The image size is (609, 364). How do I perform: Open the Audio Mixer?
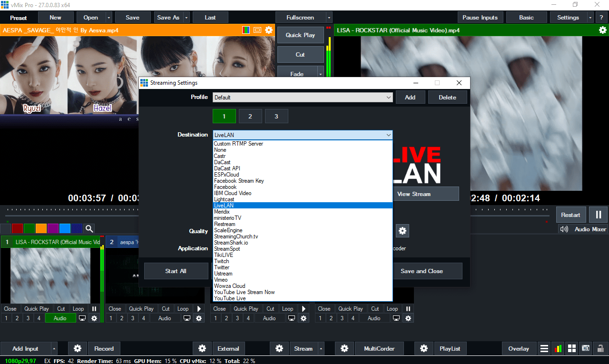[x=583, y=229]
